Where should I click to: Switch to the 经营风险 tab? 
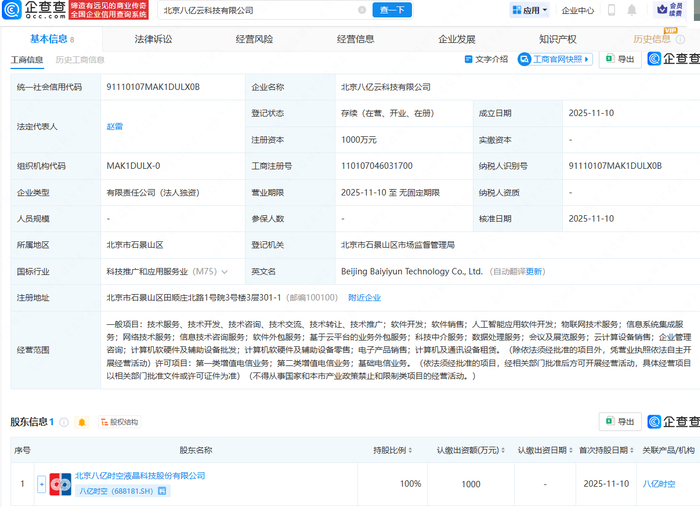coord(254,39)
